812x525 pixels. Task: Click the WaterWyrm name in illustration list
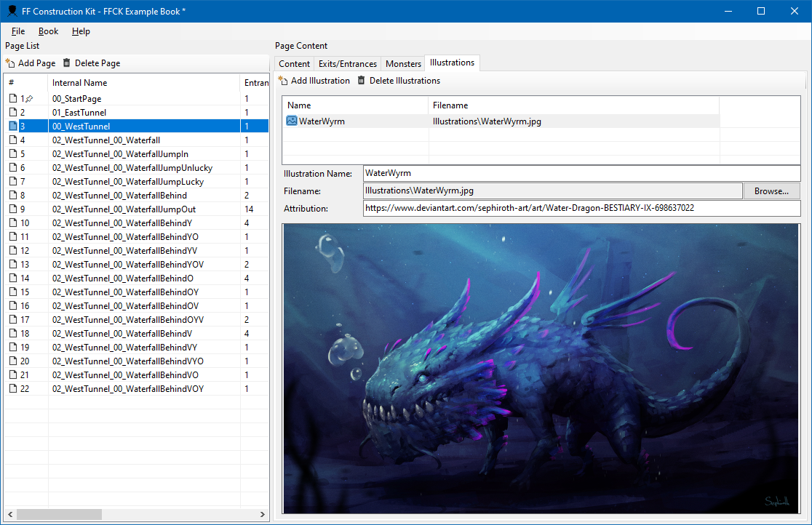coord(322,121)
